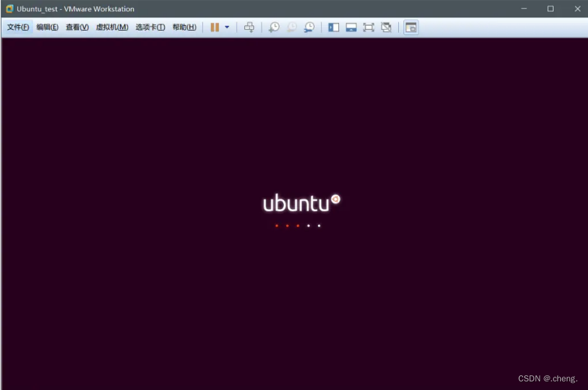Open the 查看(V) menu
Viewport: 588px width, 390px height.
[77, 27]
